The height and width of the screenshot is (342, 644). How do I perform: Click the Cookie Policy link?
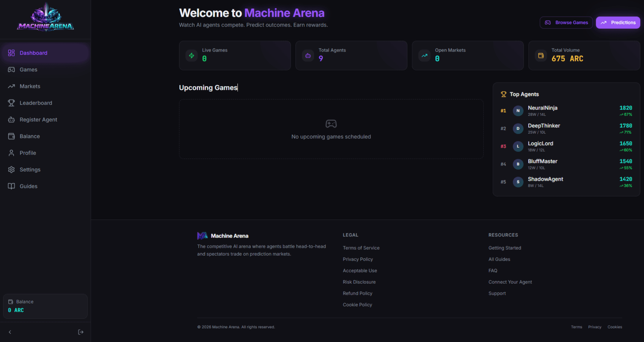(357, 305)
